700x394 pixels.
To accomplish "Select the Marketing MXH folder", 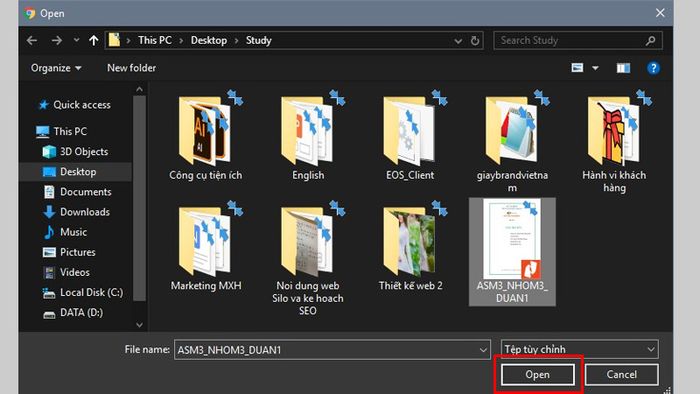I will click(206, 246).
